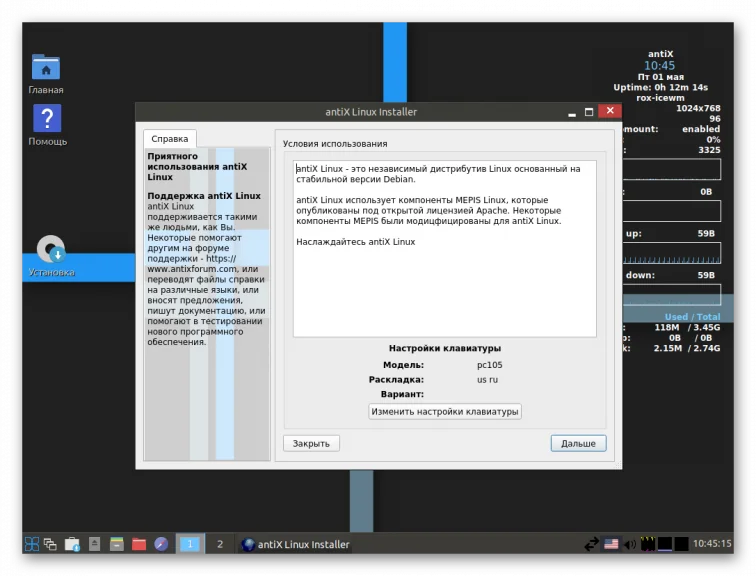The height and width of the screenshot is (576, 756).
Task: Select the Установка installer desktop icon
Action: (x=51, y=256)
